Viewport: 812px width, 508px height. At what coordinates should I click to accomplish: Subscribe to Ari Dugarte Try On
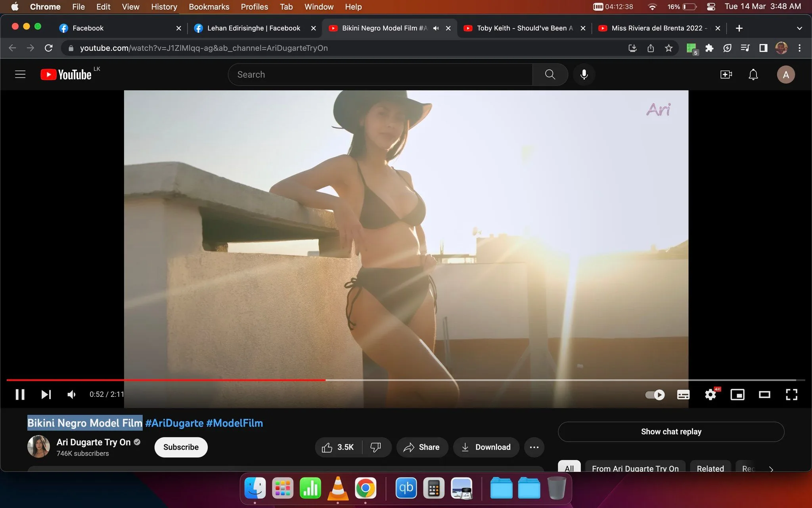click(180, 447)
